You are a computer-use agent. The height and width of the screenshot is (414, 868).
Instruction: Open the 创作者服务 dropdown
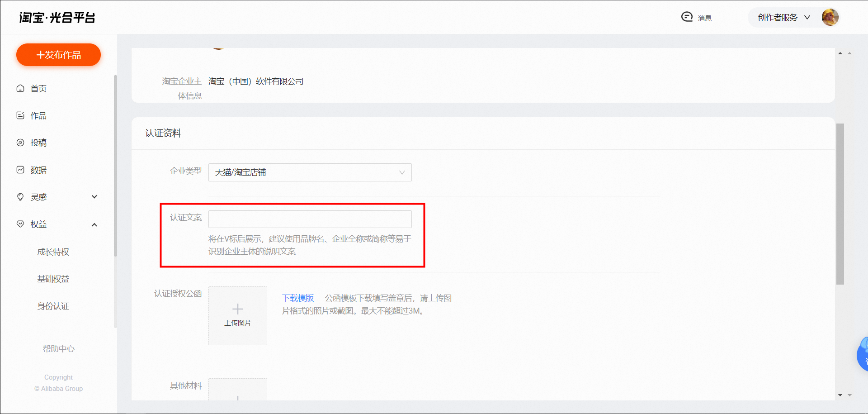[784, 18]
